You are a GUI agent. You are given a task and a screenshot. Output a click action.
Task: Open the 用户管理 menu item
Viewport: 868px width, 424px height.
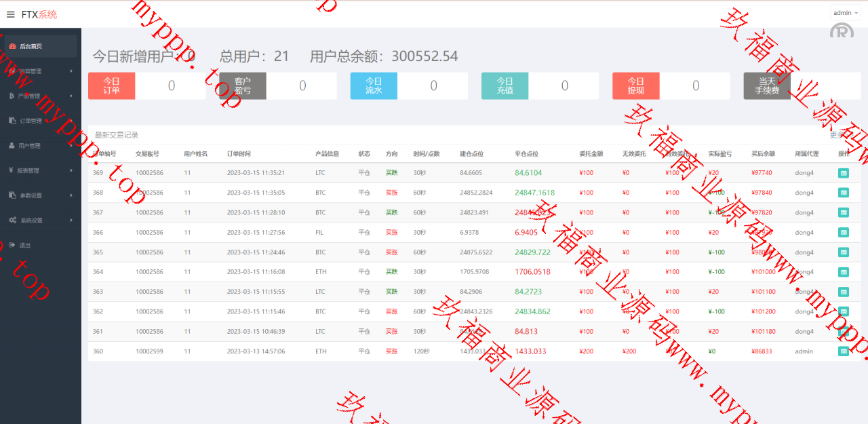pyautogui.click(x=31, y=146)
